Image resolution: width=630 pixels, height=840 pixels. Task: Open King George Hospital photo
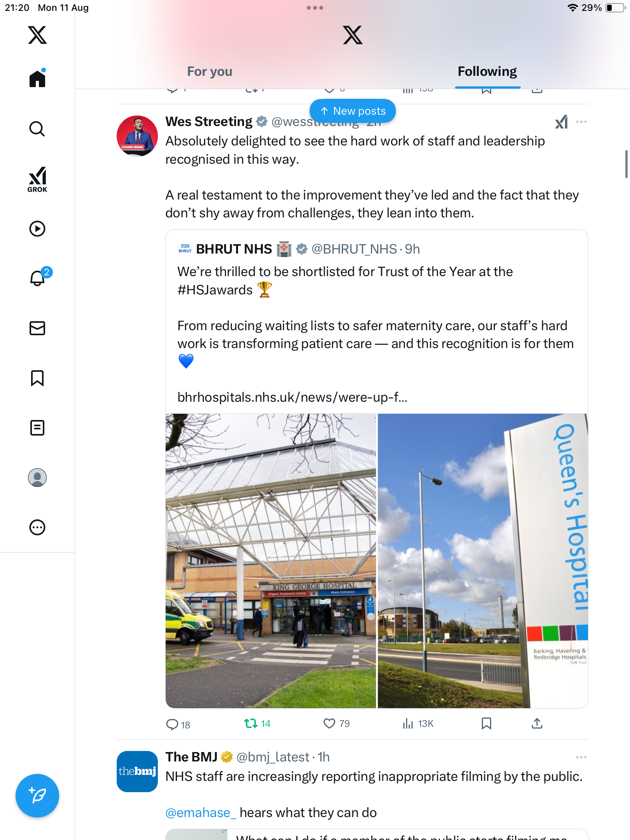click(271, 560)
